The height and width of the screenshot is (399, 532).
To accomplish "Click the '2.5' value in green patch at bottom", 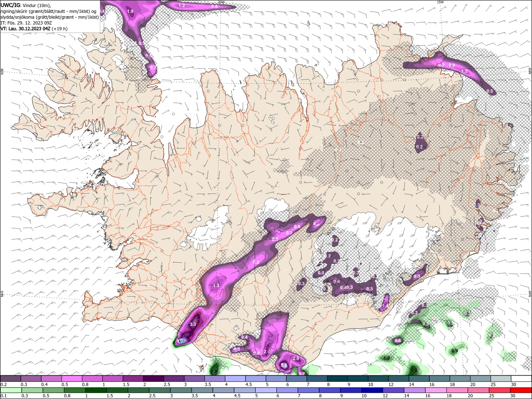I will point(214,371).
